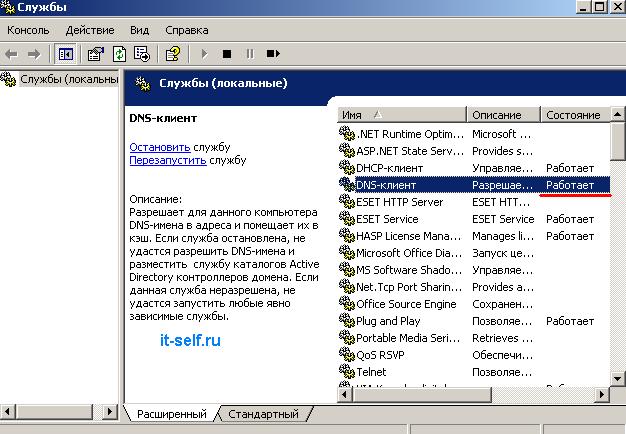626x434 pixels.
Task: Open the Справка menu
Action: pyautogui.click(x=186, y=30)
